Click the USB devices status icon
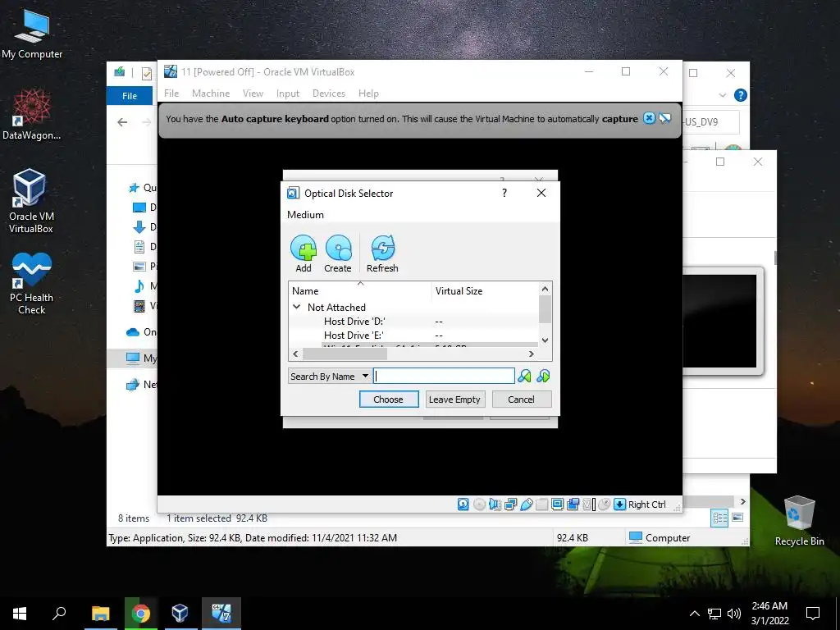The width and height of the screenshot is (840, 630). point(526,504)
